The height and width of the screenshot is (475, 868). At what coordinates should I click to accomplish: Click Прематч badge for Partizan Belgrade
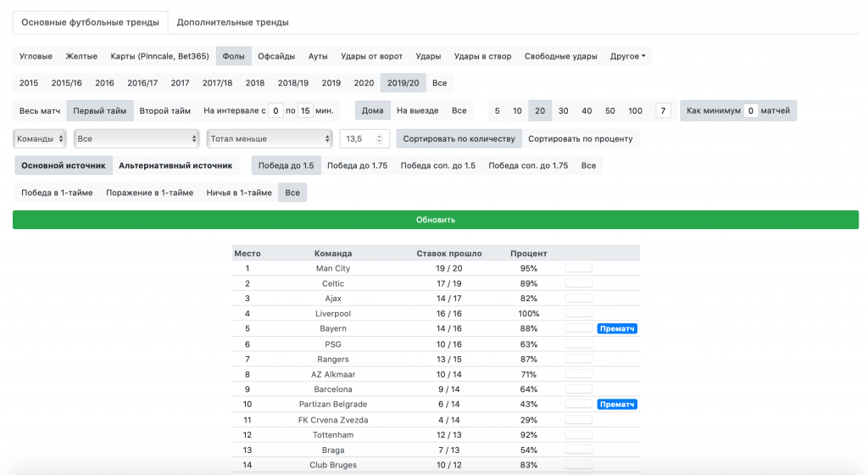tap(617, 405)
